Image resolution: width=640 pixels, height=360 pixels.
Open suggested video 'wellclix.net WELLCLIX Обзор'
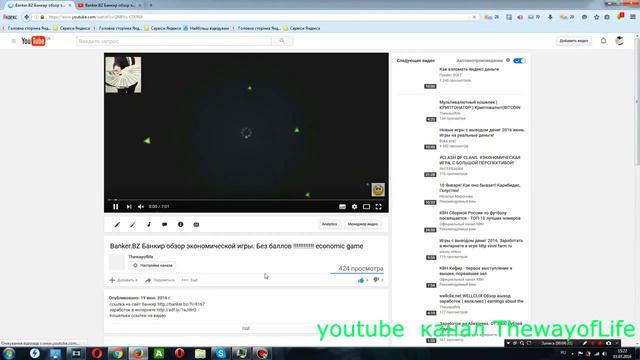(x=481, y=298)
